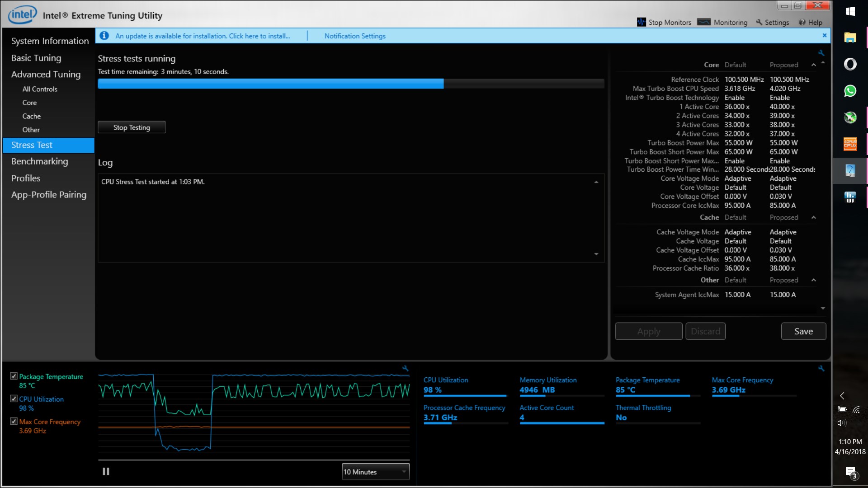The width and height of the screenshot is (868, 488).
Task: Open Settings wrench icon in header
Action: click(759, 22)
